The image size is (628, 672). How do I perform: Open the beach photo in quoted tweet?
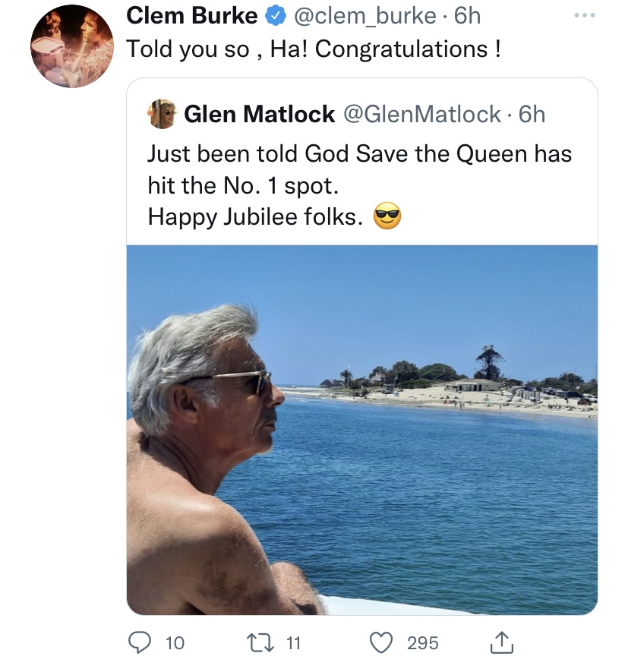[x=362, y=429]
